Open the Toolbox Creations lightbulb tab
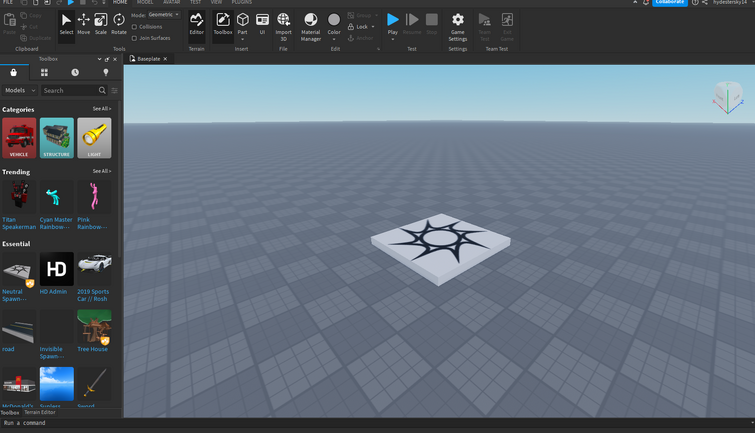Image resolution: width=755 pixels, height=433 pixels. [106, 72]
